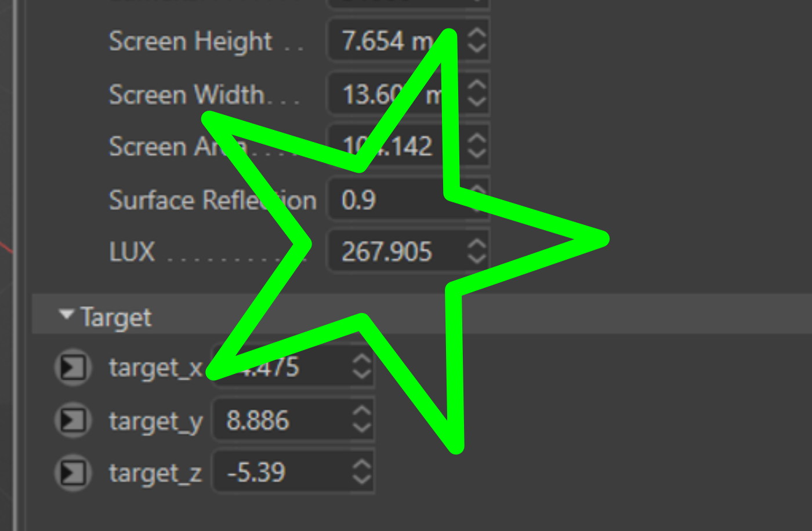Click the target_z value -5.39 field

pos(293,473)
